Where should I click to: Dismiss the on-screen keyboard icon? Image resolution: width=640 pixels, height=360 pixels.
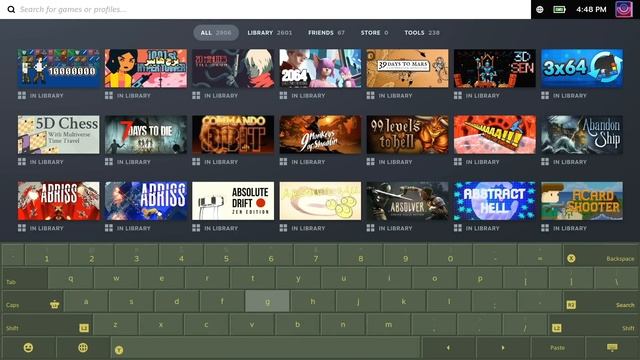[x=611, y=348]
